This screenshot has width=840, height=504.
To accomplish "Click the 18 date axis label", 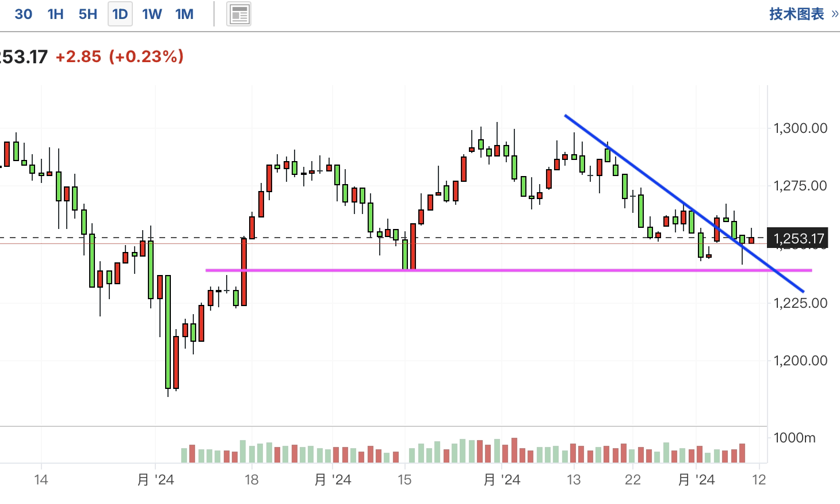I will point(251,479).
